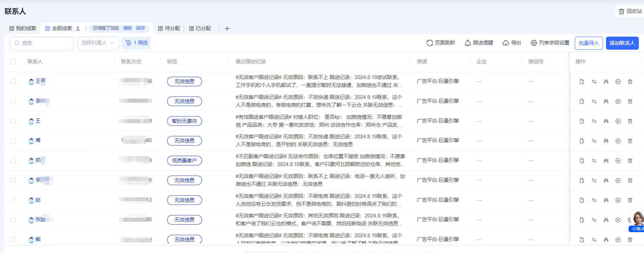Screen dimensions: 644x253
Task: Open list field settings gear icon
Action: pos(534,43)
